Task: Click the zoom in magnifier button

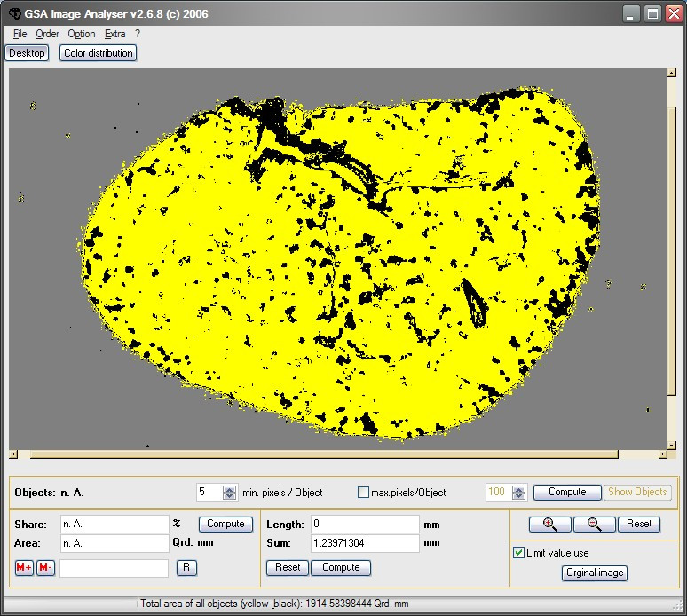Action: (549, 524)
